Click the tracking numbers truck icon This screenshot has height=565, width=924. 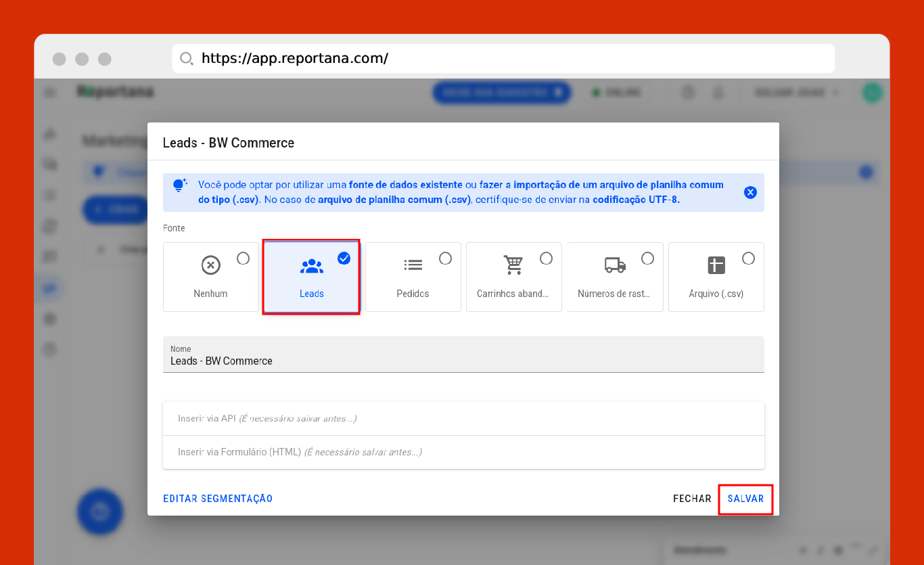pyautogui.click(x=614, y=265)
